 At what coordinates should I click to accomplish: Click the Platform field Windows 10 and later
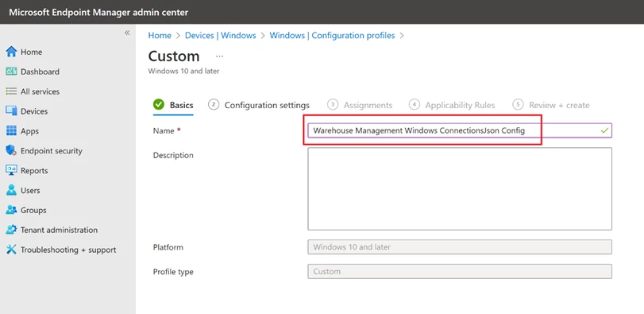[460, 247]
